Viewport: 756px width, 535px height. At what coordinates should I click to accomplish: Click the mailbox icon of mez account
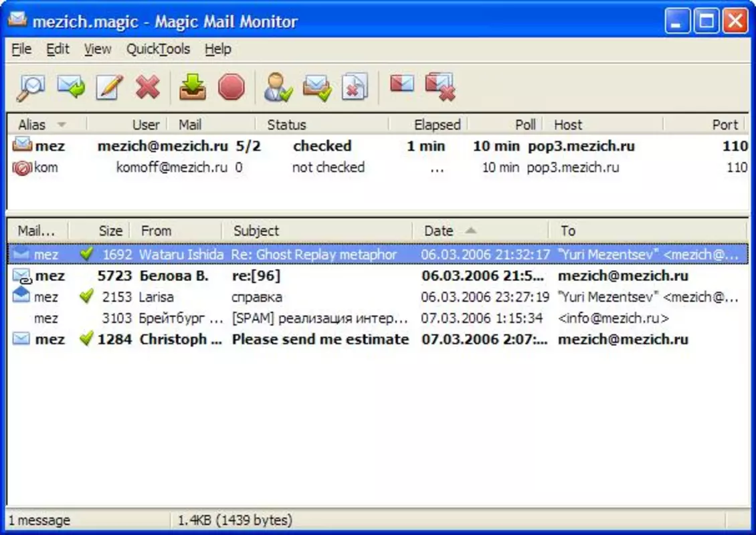pyautogui.click(x=22, y=144)
